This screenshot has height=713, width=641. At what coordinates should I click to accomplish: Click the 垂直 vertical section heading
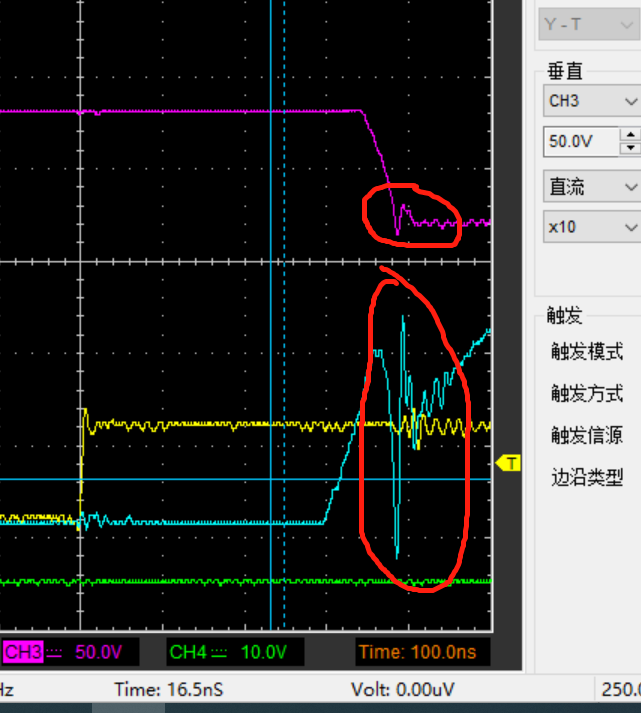(x=565, y=71)
